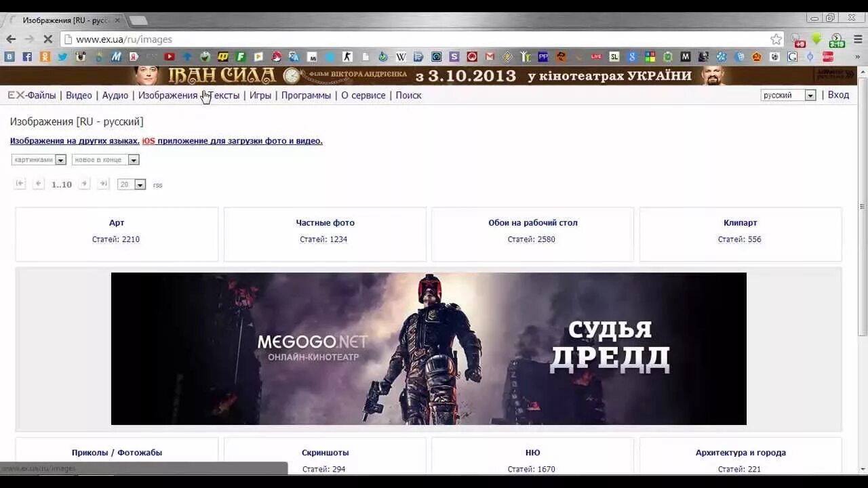
Task: Click the Іван Сила top banner
Action: [429, 75]
